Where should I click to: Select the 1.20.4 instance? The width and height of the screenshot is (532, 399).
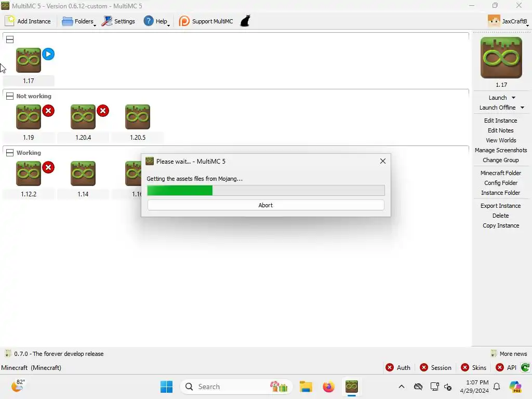tap(83, 123)
